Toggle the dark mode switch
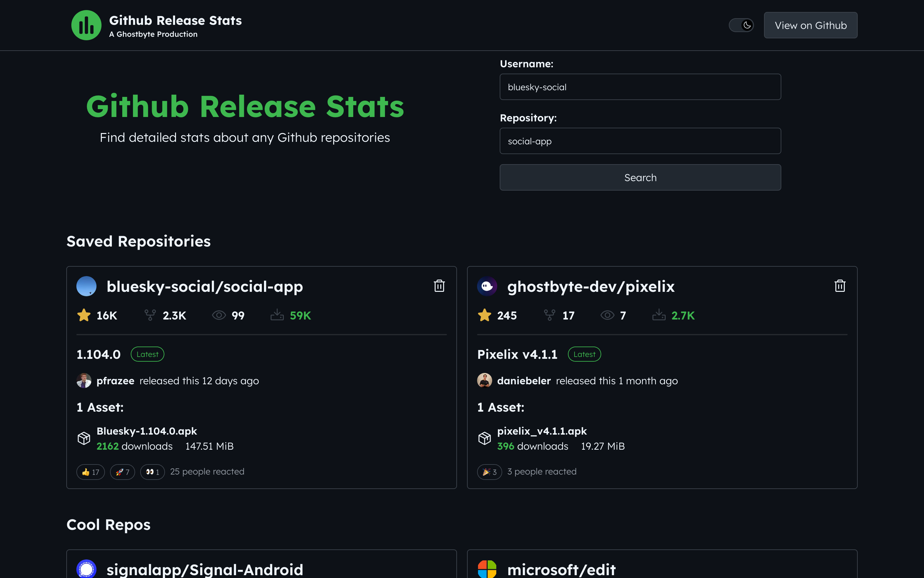The width and height of the screenshot is (924, 578). tap(741, 25)
